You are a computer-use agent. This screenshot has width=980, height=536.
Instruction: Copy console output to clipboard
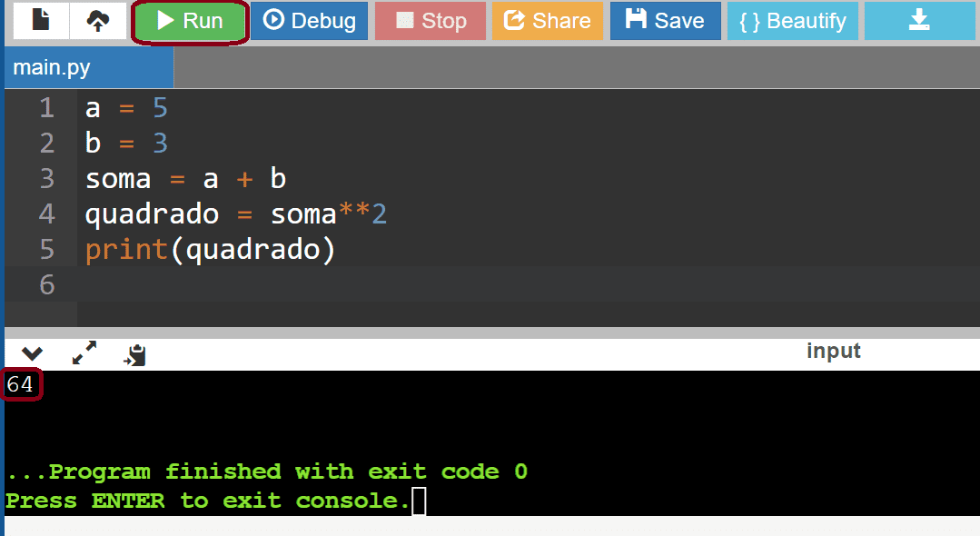pos(134,352)
